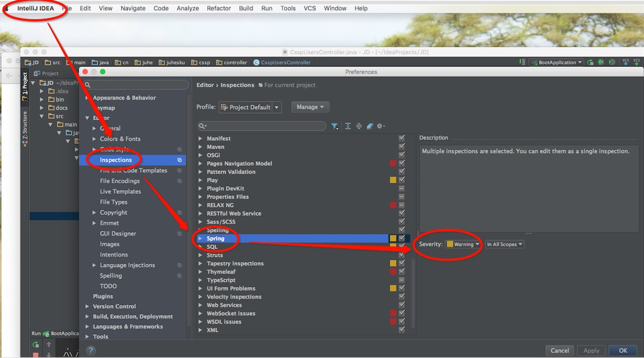This screenshot has height=358, width=644.
Task: Click the Rerun icon in Run tool window
Action: pyautogui.click(x=35, y=344)
